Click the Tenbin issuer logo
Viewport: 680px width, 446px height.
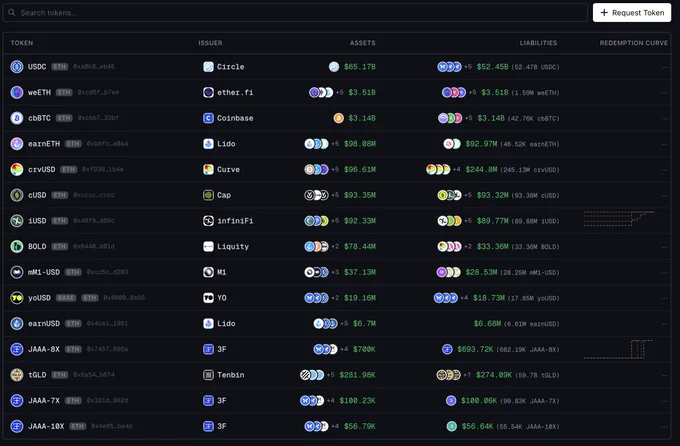[209, 374]
